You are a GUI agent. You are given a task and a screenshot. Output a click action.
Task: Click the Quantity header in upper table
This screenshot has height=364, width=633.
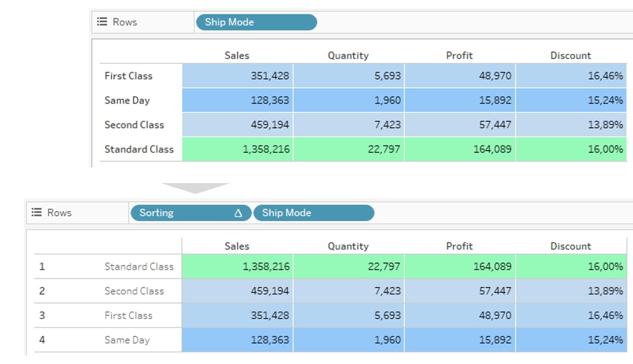click(348, 55)
